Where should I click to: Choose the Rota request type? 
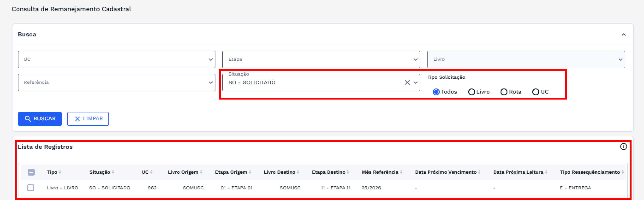click(x=504, y=92)
